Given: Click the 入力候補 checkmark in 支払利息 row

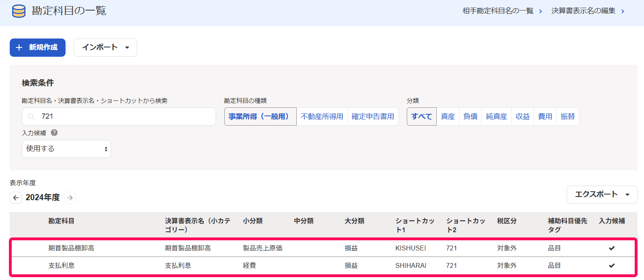Looking at the screenshot, I should (x=612, y=265).
